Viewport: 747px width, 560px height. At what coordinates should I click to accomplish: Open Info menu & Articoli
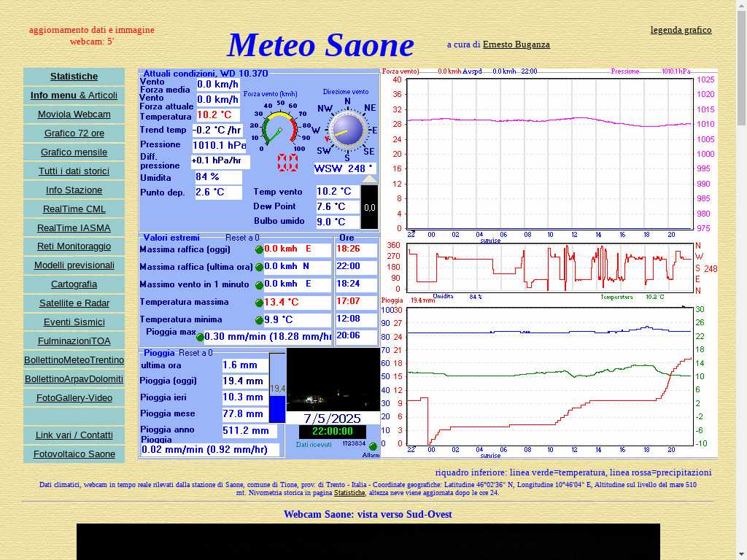coord(74,96)
